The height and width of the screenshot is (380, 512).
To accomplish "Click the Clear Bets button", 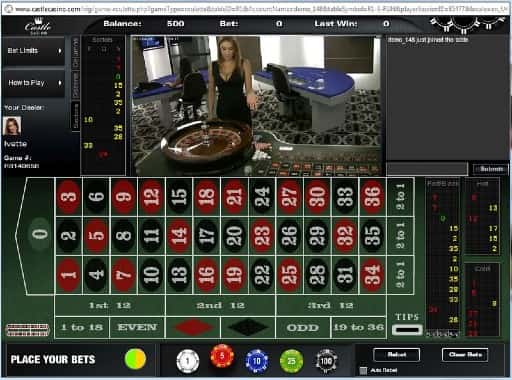I will coord(465,355).
